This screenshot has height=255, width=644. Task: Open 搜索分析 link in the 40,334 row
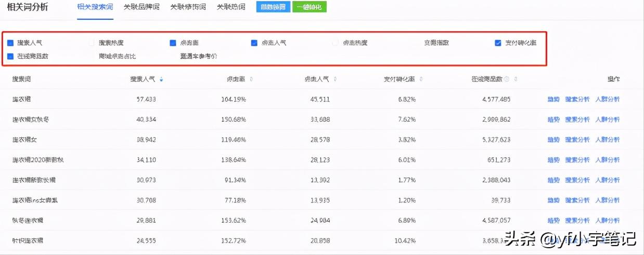[x=577, y=119]
